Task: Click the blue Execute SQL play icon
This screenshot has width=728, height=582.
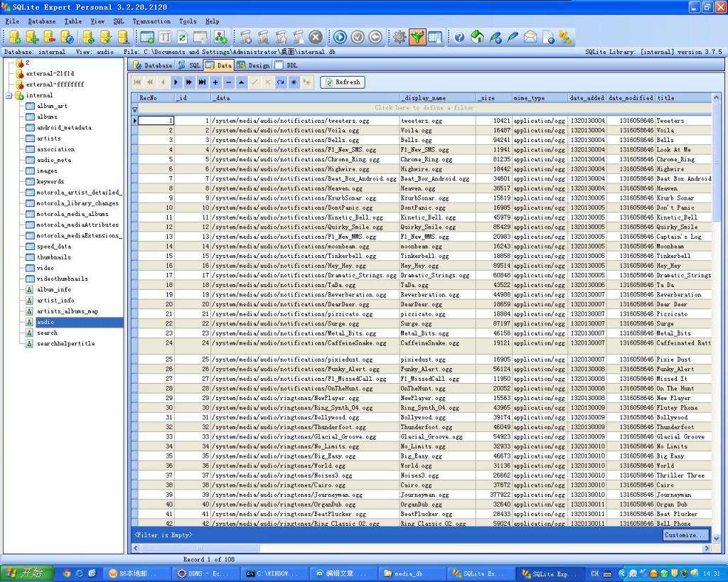Action: [340, 38]
